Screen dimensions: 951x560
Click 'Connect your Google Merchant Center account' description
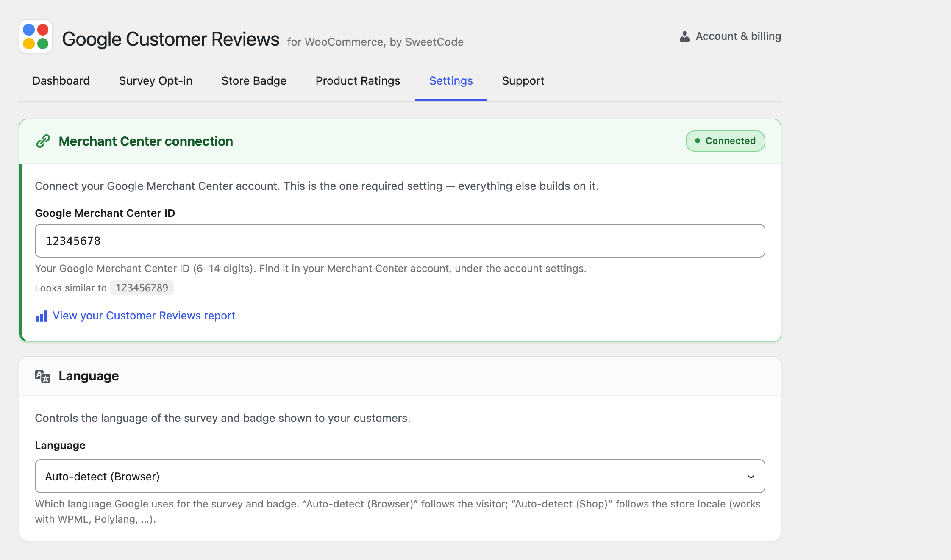click(x=317, y=186)
